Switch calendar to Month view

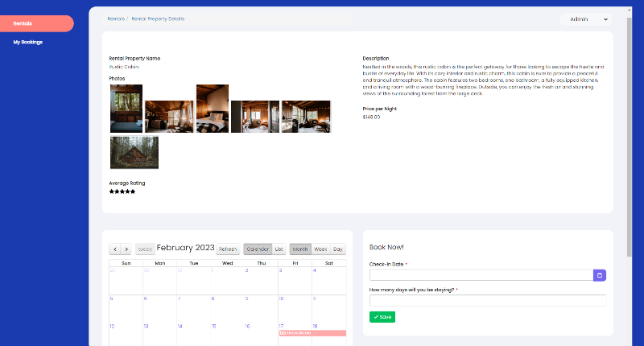pos(300,249)
